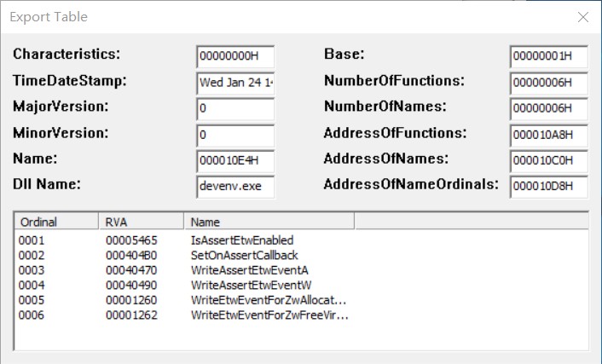Image resolution: width=602 pixels, height=364 pixels.
Task: Click ordinal 0005 in the list
Action: point(32,300)
